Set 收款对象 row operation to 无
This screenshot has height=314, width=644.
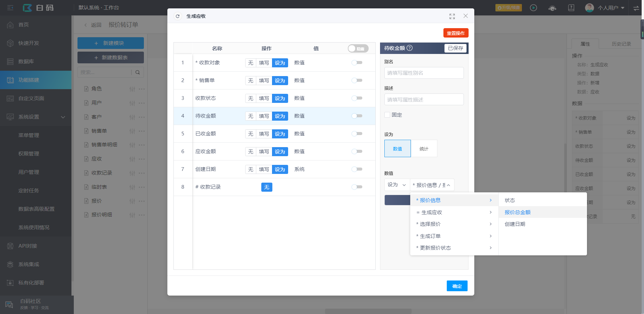coord(251,63)
